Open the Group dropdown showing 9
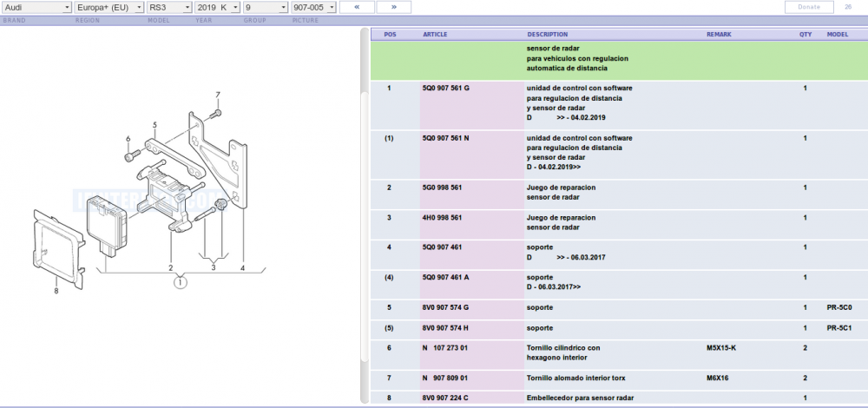Screen dimensions: 868x408 click(266, 7)
